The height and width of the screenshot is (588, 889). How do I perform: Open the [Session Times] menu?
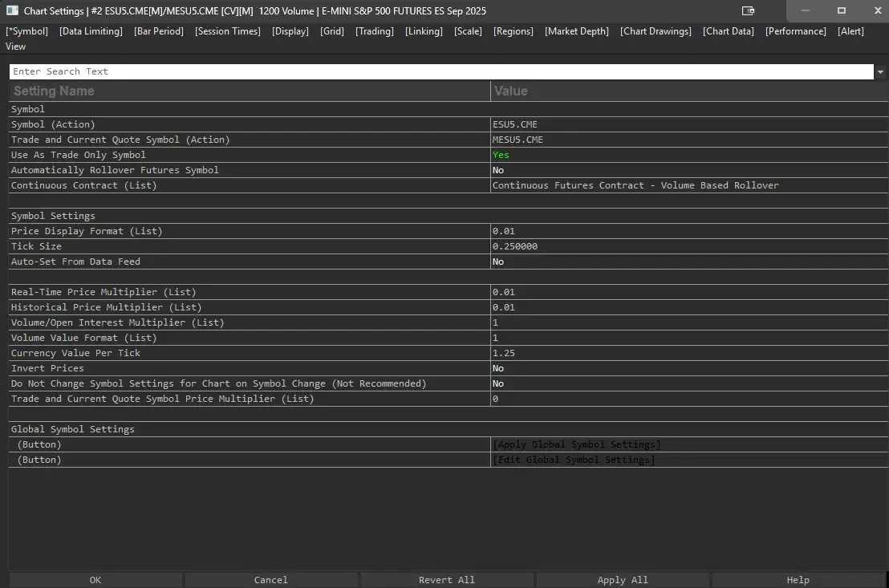[x=228, y=31]
